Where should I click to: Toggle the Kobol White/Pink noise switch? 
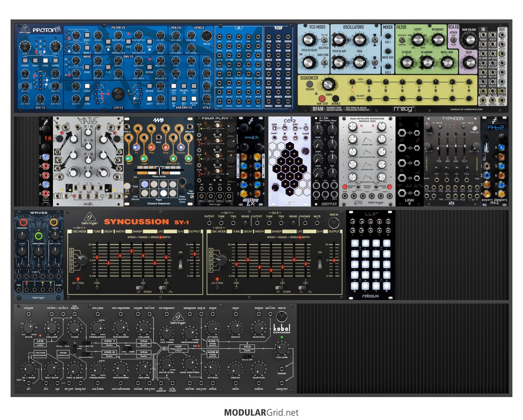(x=63, y=343)
